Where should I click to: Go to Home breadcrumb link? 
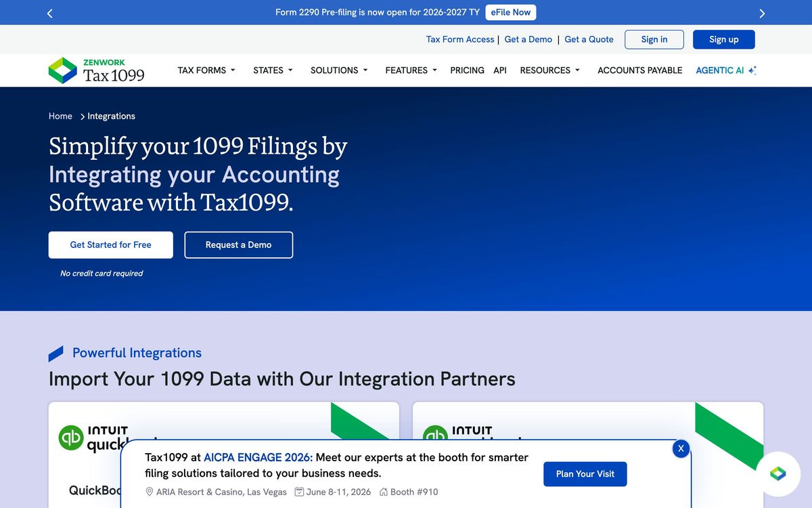(x=60, y=117)
